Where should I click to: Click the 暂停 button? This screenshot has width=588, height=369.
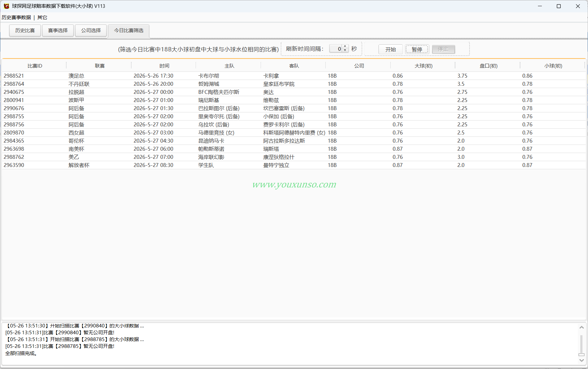tap(417, 49)
